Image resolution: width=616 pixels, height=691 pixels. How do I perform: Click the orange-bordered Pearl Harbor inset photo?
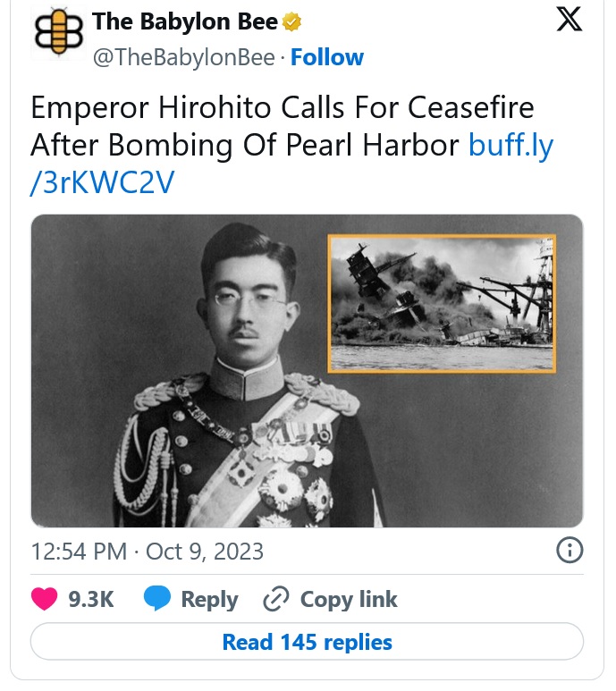442,304
